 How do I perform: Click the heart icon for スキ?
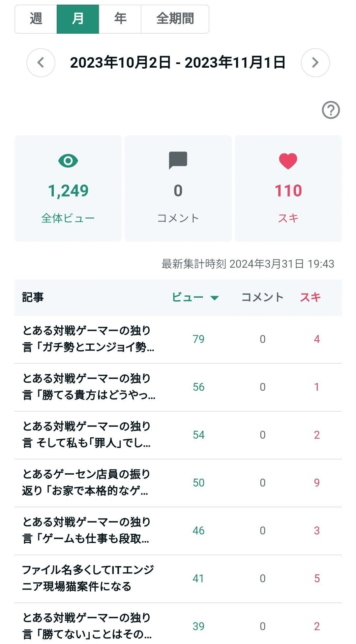tap(288, 161)
